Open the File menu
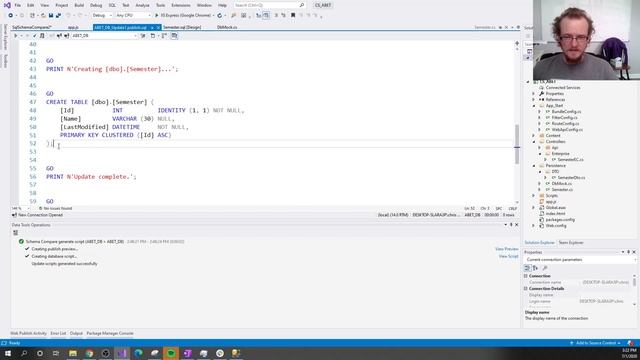This screenshot has height=360, width=640. tap(18, 5)
